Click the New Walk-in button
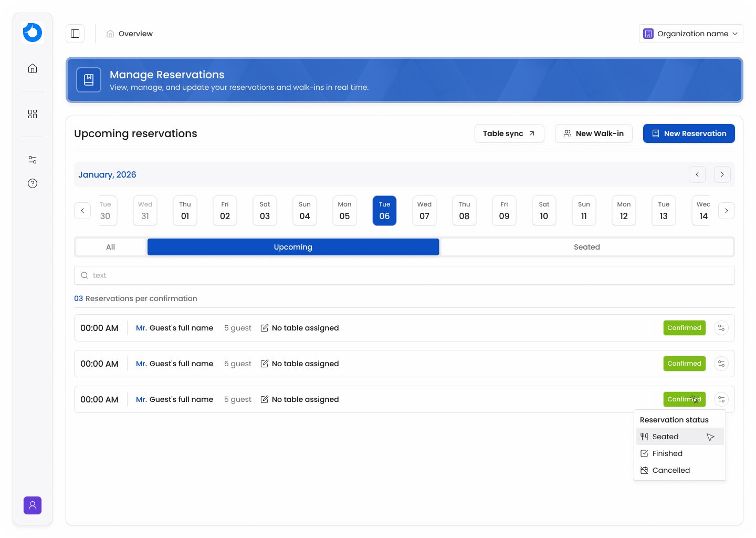The height and width of the screenshot is (538, 756). pos(594,133)
